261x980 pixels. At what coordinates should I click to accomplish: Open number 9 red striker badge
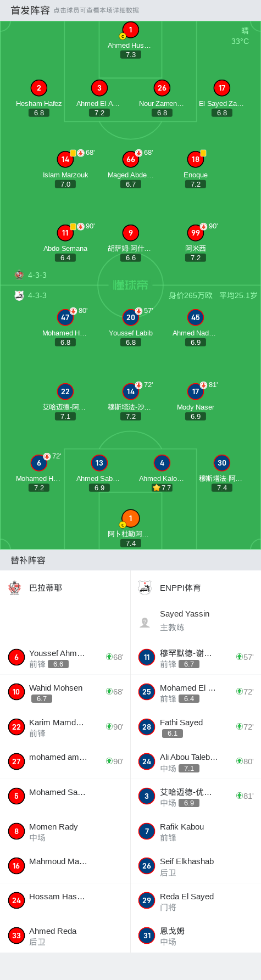[x=130, y=233]
